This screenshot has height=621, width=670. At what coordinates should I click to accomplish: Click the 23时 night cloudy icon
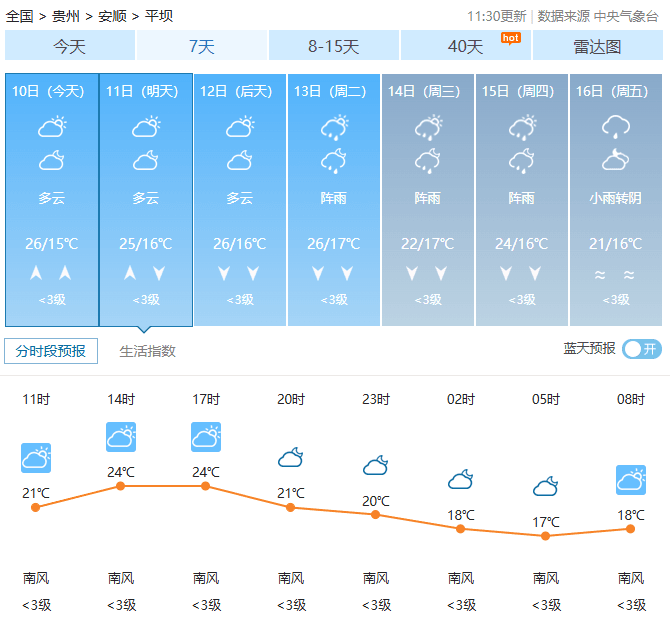click(376, 465)
